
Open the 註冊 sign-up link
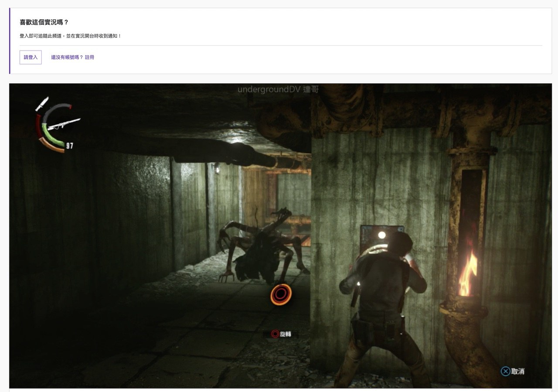pyautogui.click(x=89, y=57)
